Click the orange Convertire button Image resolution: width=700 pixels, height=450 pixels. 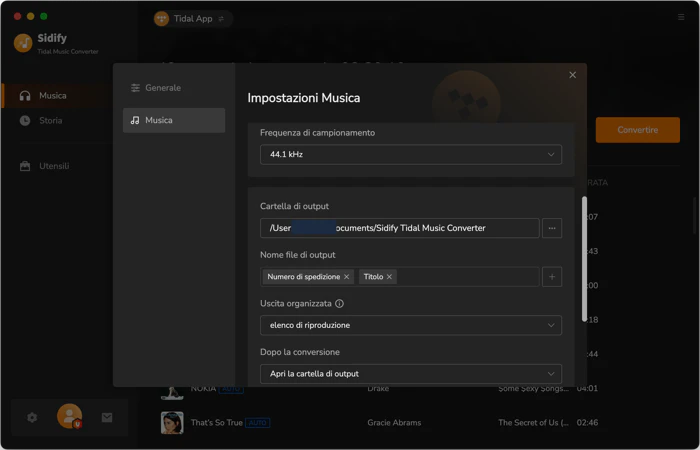click(638, 130)
